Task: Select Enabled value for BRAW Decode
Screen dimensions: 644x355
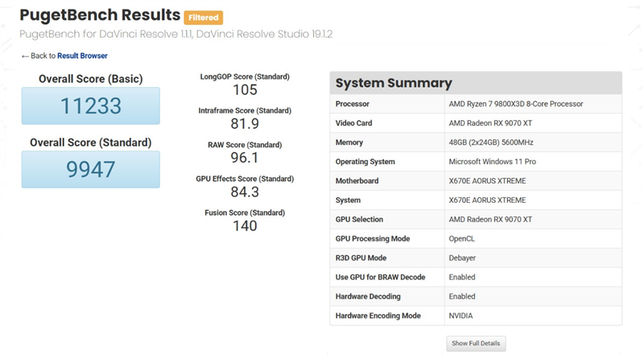Action: click(x=462, y=278)
